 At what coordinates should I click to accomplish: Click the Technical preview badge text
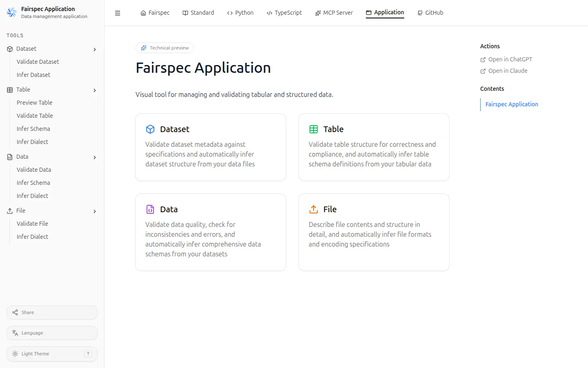point(169,48)
